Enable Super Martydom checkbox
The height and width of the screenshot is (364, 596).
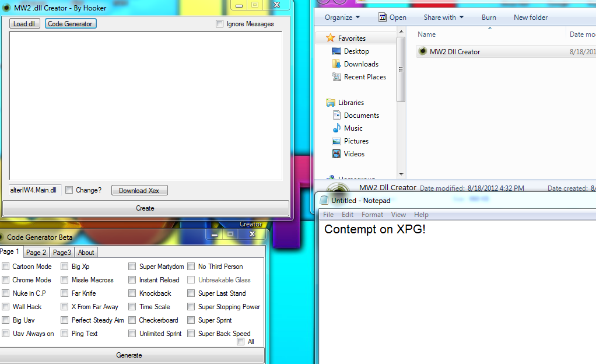pos(132,266)
